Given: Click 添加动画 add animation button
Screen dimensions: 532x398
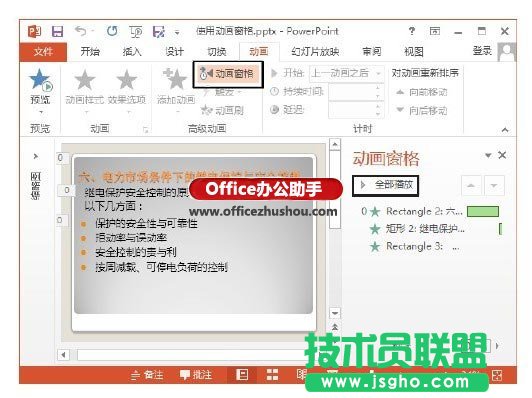Looking at the screenshot, I should point(176,87).
